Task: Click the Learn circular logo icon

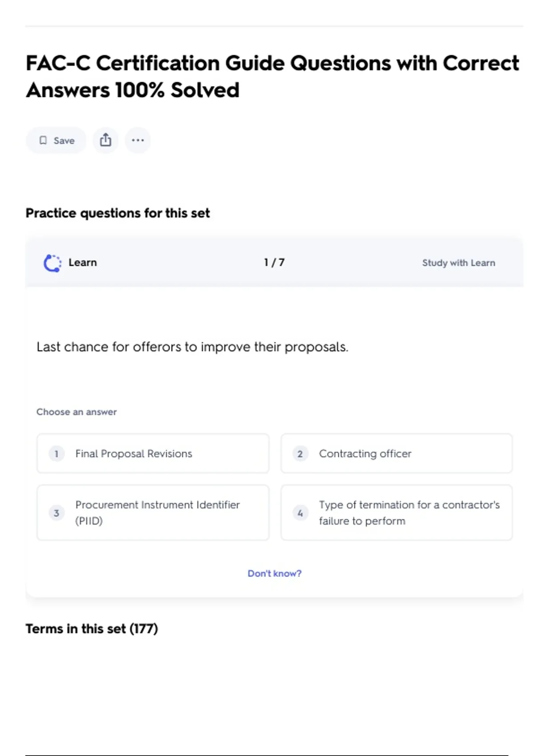Action: (x=53, y=263)
